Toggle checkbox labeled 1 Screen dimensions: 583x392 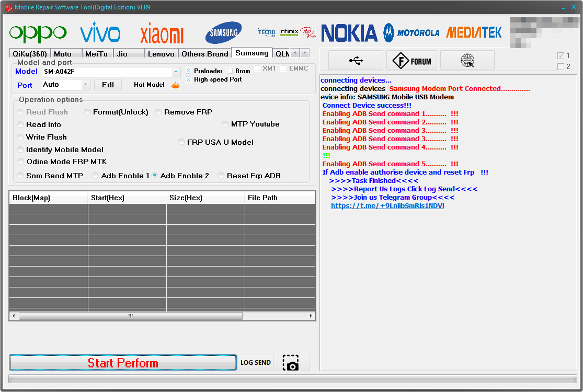[561, 56]
